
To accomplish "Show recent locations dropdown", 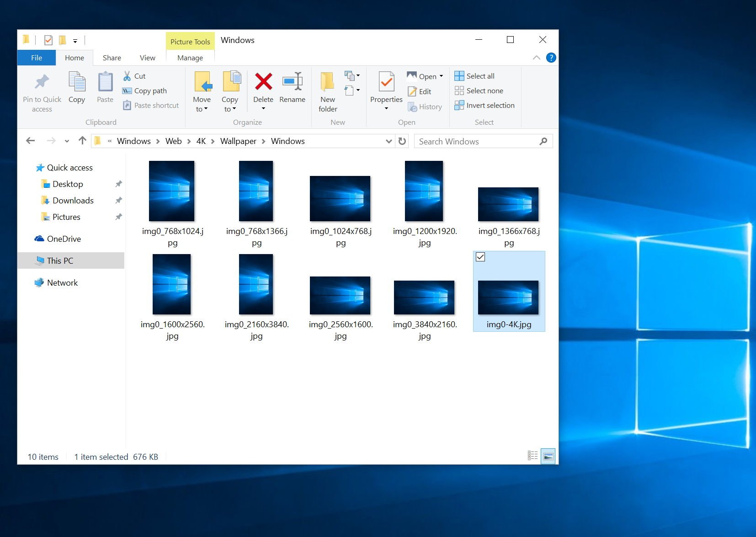I will 67,141.
